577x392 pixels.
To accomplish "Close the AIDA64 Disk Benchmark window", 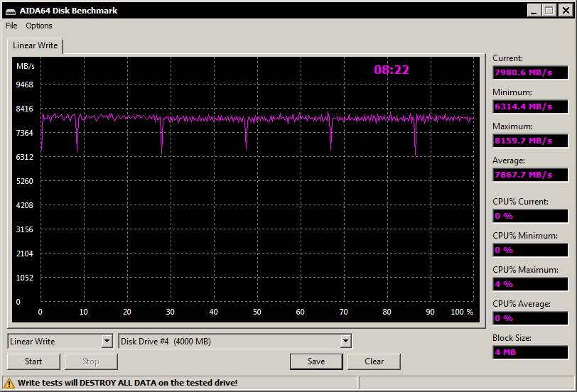I will (x=566, y=10).
